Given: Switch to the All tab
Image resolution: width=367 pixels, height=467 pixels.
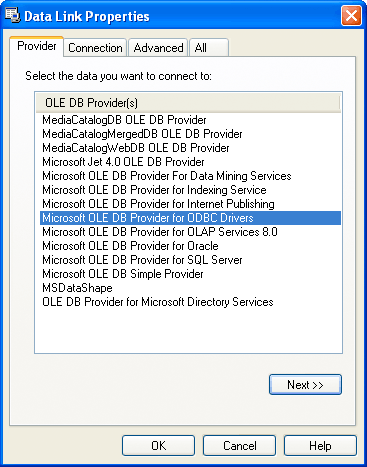Looking at the screenshot, I should coord(209,48).
